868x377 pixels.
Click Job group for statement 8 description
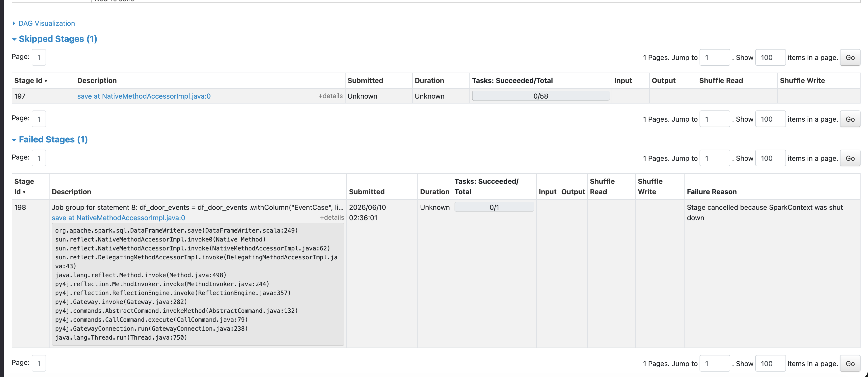pos(197,207)
